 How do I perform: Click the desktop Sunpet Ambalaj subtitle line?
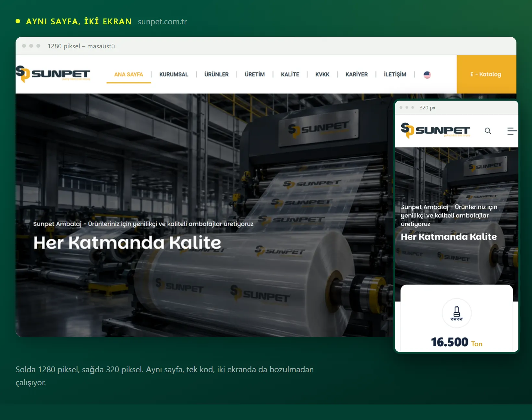[x=143, y=224]
